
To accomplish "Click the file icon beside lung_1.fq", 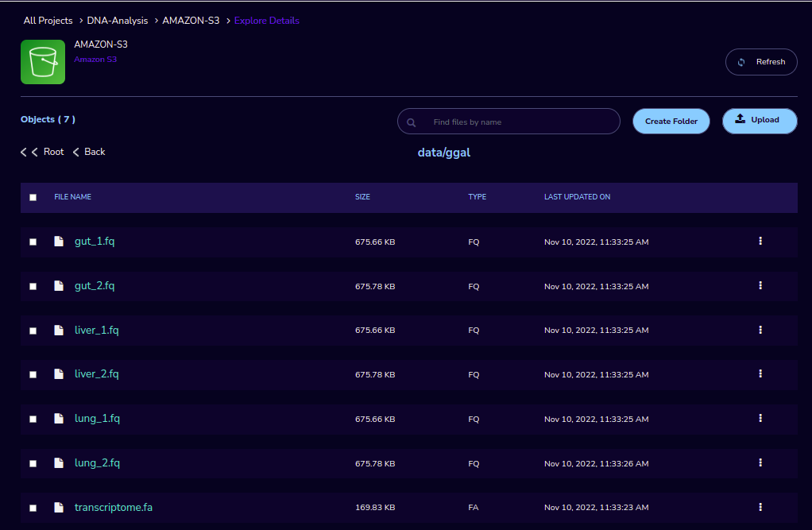I will coord(59,419).
